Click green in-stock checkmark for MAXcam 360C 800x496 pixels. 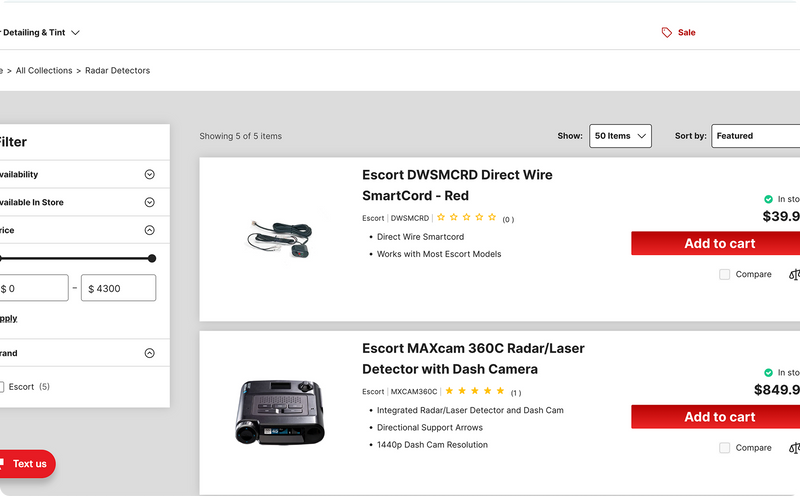click(768, 372)
